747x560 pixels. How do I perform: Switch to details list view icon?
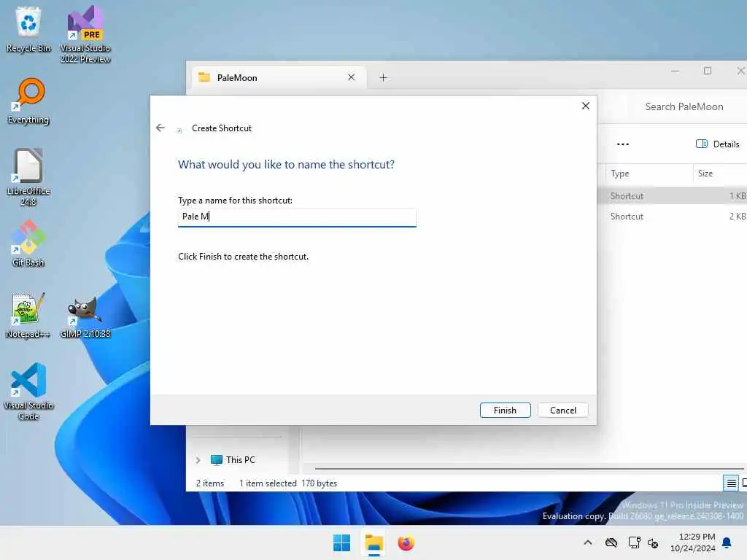731,483
